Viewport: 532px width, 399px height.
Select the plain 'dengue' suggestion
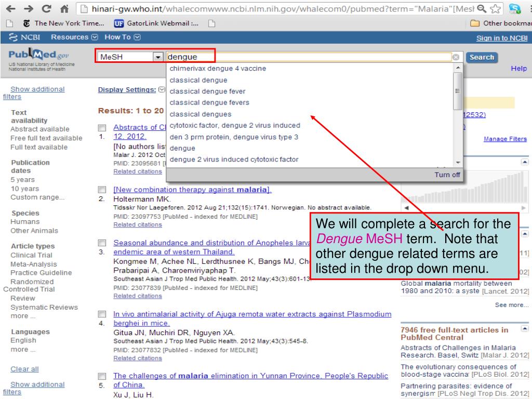click(x=182, y=148)
